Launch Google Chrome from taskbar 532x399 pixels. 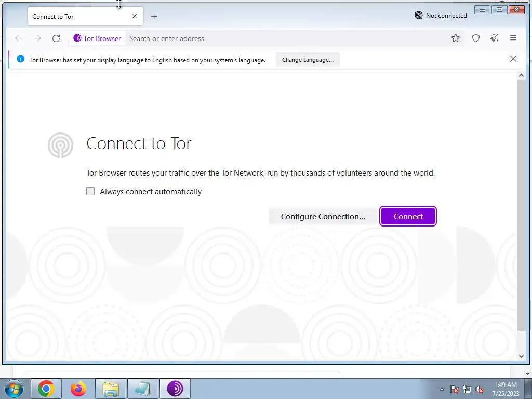click(x=46, y=389)
